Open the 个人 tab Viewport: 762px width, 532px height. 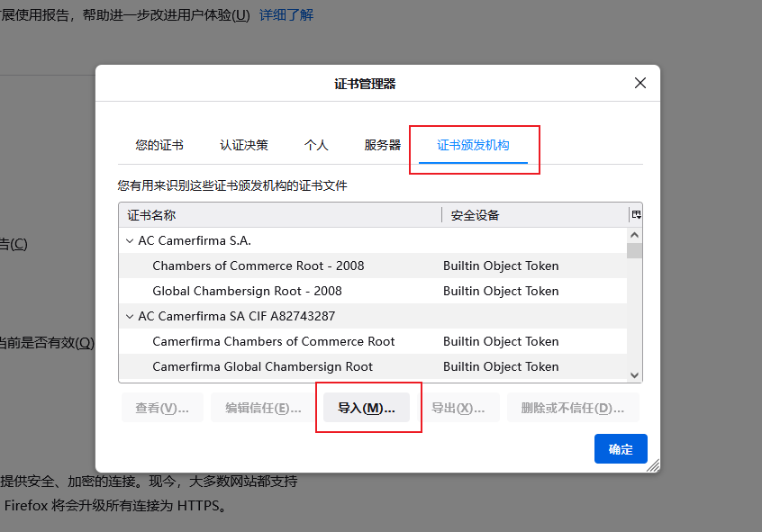[316, 145]
